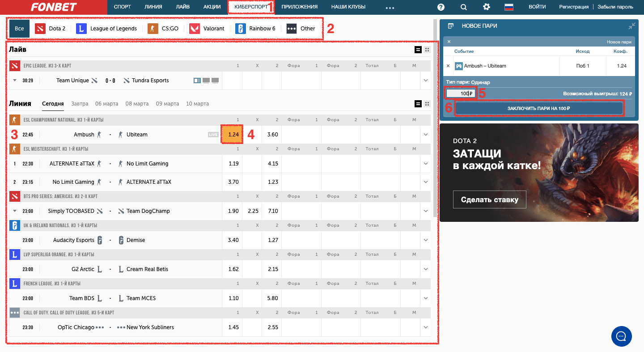The width and height of the screenshot is (644, 352).
Task: Select the Завтра date tab
Action: [80, 104]
